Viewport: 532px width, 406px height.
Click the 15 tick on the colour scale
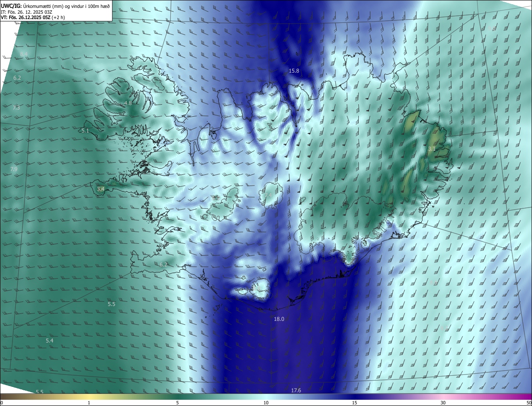pyautogui.click(x=355, y=403)
